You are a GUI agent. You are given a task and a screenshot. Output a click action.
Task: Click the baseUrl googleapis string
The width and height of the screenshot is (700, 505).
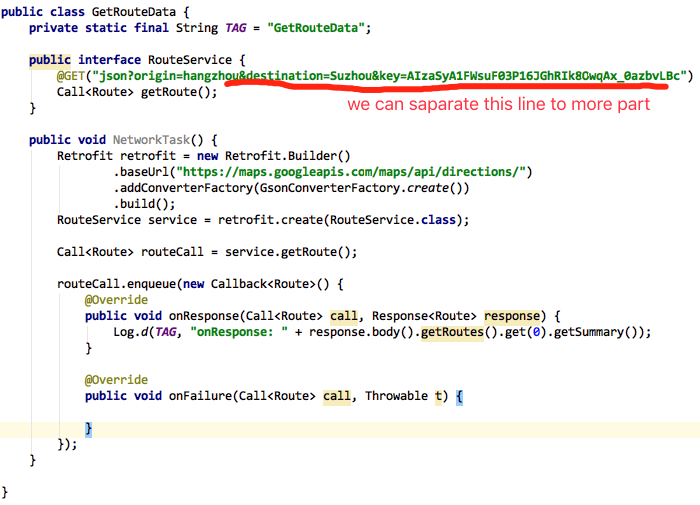[351, 172]
